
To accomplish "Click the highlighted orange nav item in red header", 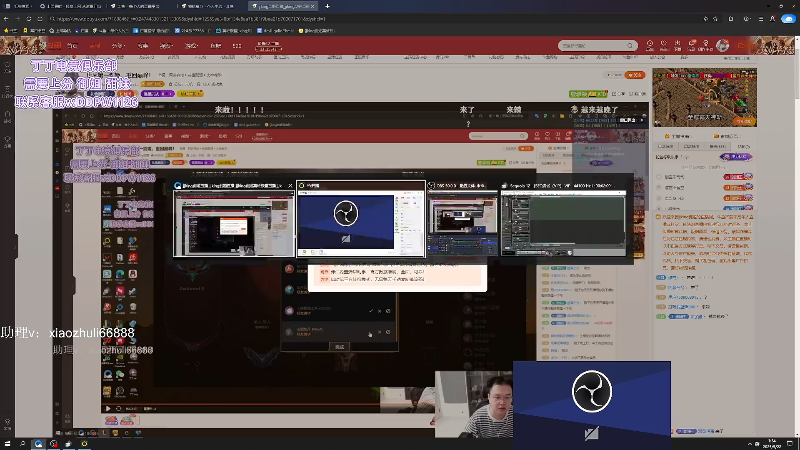I will (95, 46).
